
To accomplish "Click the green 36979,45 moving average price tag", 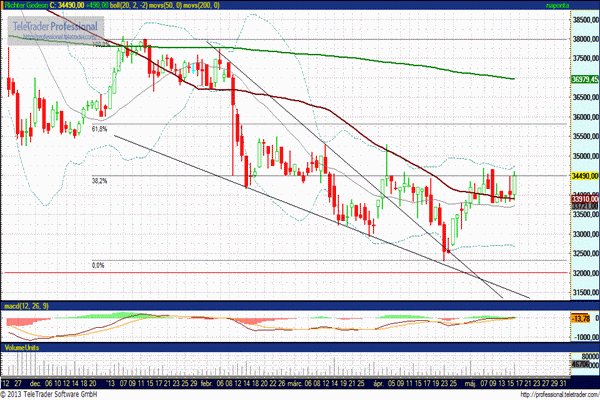I will [x=585, y=79].
